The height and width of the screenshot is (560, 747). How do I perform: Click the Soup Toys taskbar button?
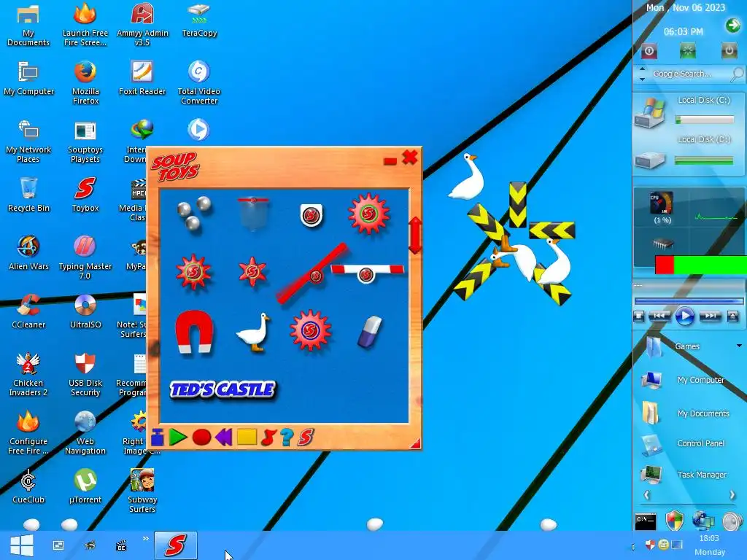click(x=175, y=545)
